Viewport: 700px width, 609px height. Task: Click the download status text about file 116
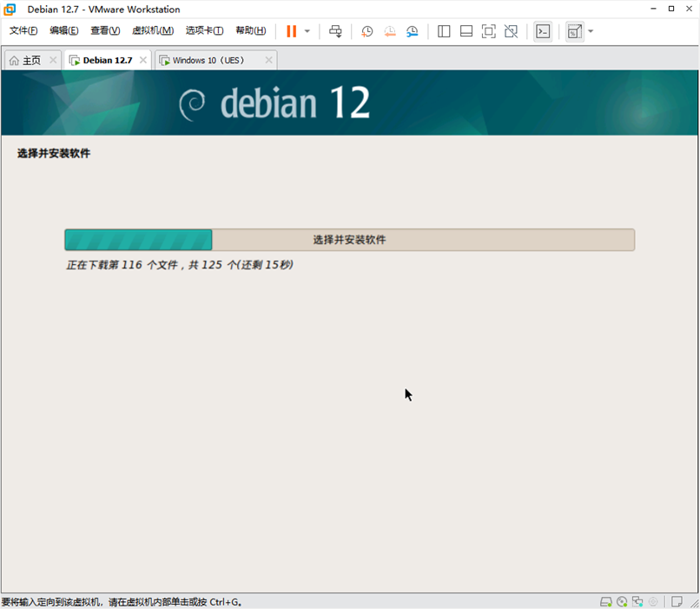coord(180,265)
